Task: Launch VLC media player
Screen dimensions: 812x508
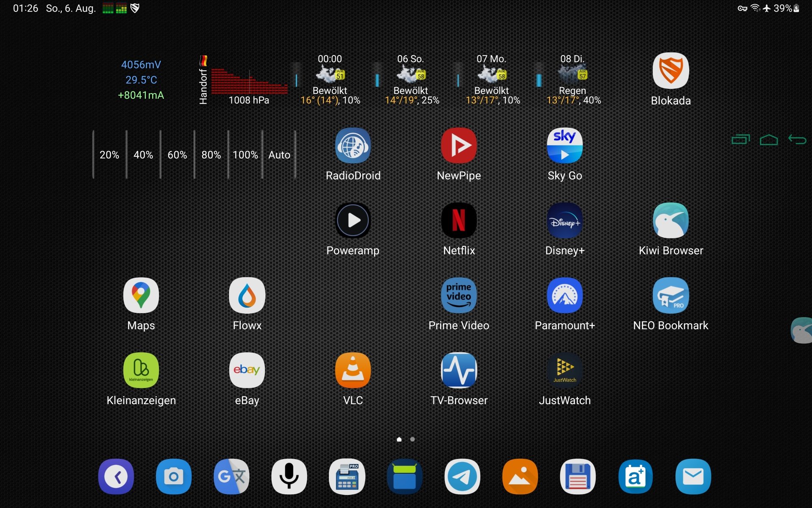Action: 353,370
